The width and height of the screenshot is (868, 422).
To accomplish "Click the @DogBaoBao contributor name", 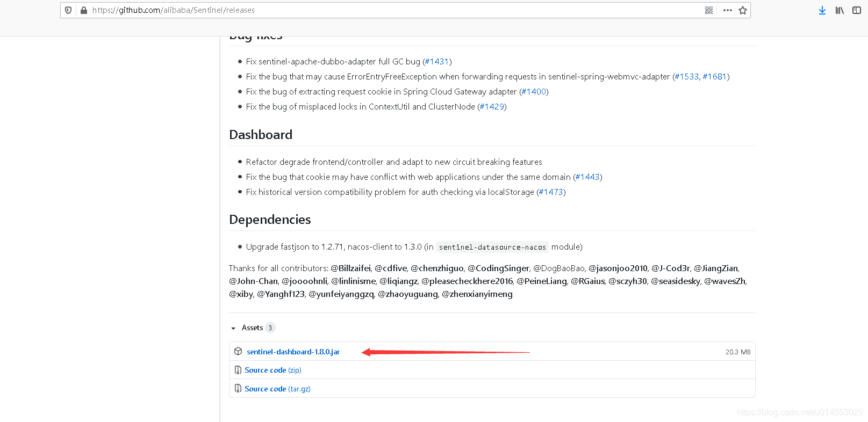I will 559,268.
